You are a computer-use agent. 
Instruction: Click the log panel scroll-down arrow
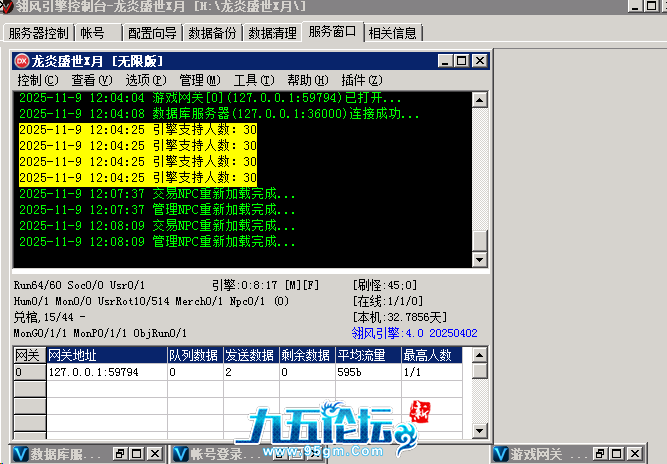pyautogui.click(x=479, y=259)
